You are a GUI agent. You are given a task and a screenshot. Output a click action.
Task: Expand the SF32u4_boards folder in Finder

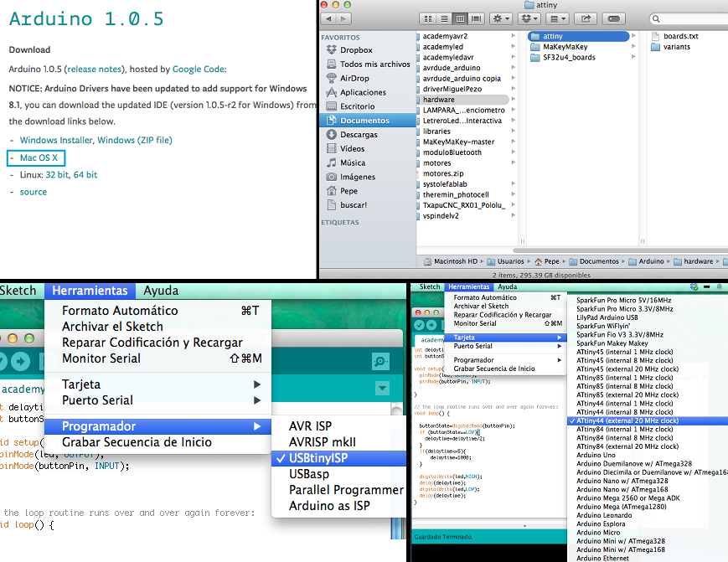click(633, 57)
